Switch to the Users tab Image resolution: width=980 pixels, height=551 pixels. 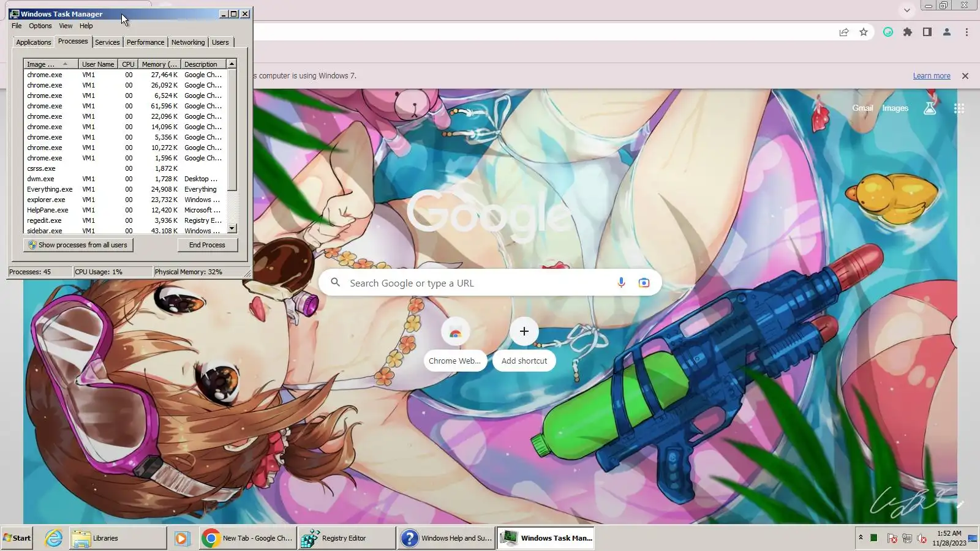coord(221,42)
